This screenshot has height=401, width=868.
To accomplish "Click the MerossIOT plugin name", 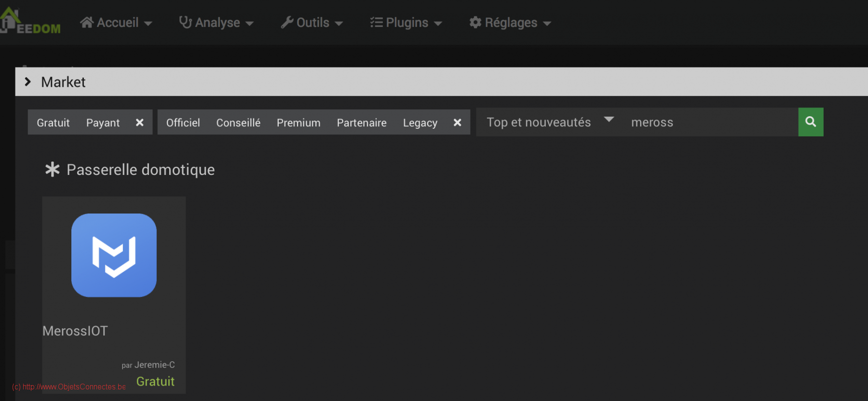I will coord(75,331).
